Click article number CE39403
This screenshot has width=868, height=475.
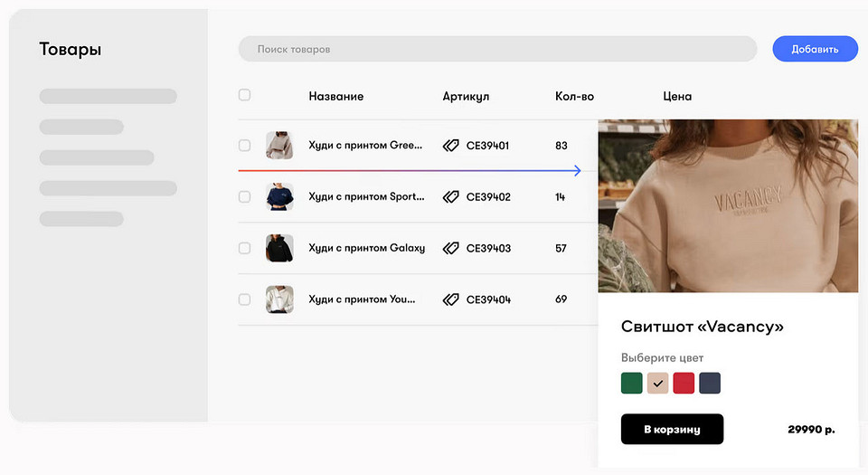point(488,248)
